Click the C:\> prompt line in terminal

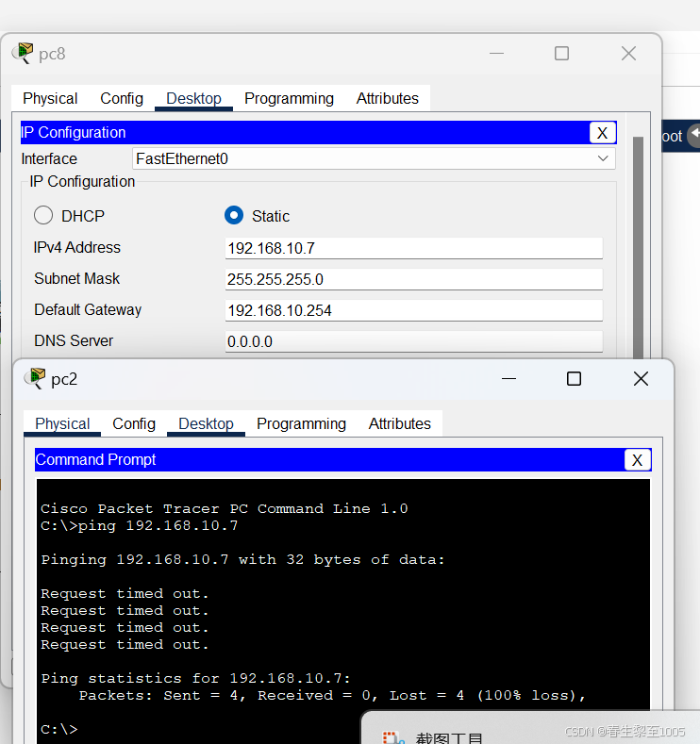[59, 729]
